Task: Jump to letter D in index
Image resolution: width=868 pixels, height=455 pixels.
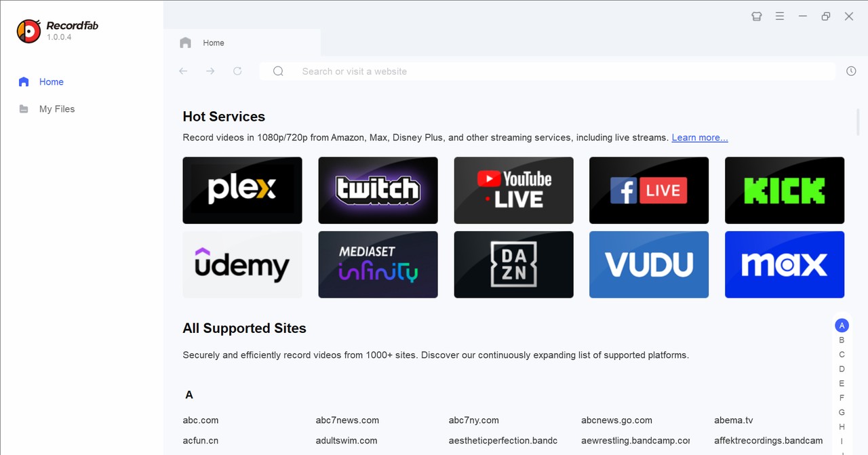Action: 842,369
